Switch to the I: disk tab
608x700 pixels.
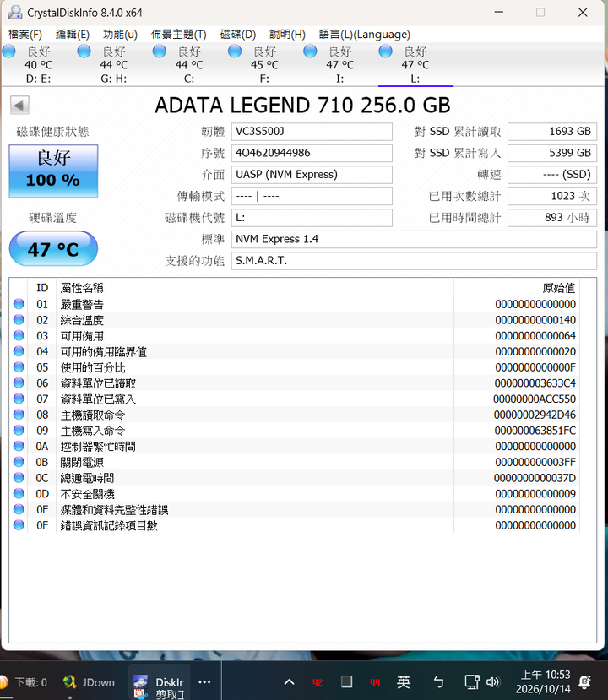click(x=340, y=65)
